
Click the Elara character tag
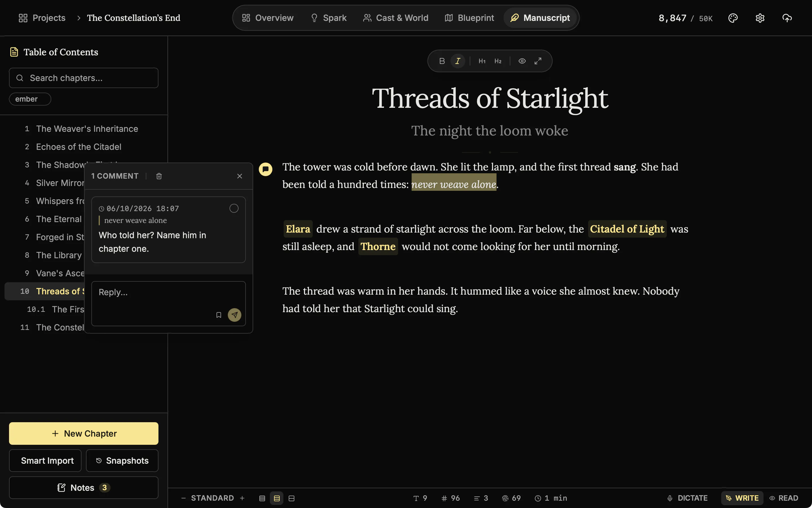(x=298, y=229)
